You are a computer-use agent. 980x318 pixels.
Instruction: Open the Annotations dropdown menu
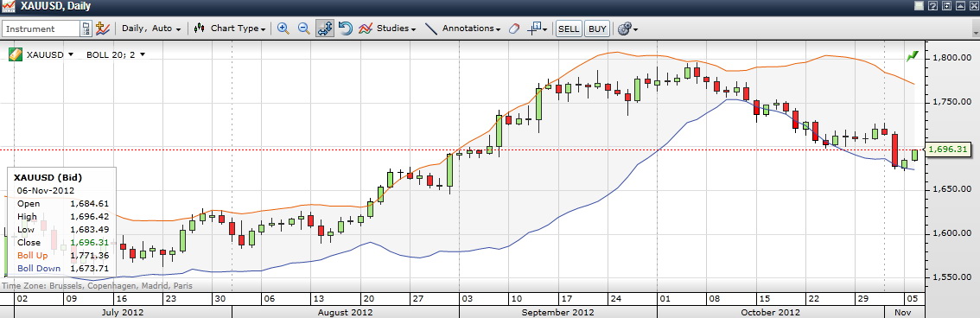471,29
